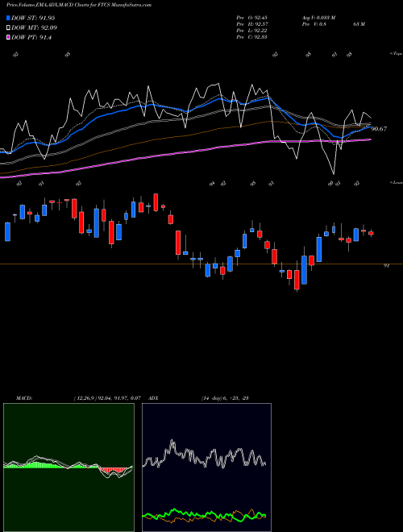403x532 pixels.
Task: Click the 'Pre V: 0.8' volume text
Action: coord(314,24)
